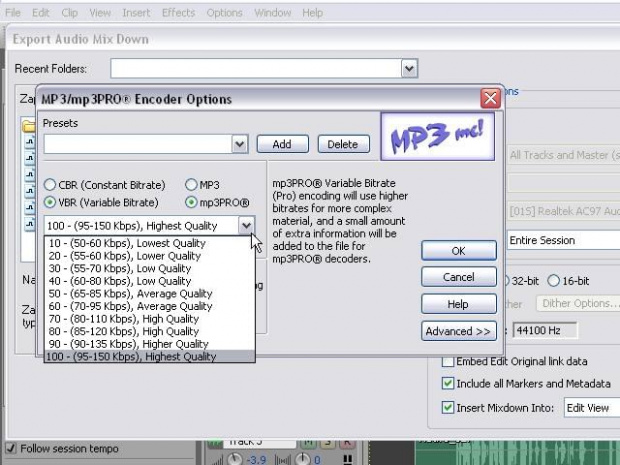This screenshot has width=620, height=465.
Task: Toggle Follow session tempo checkbox
Action: pyautogui.click(x=11, y=448)
